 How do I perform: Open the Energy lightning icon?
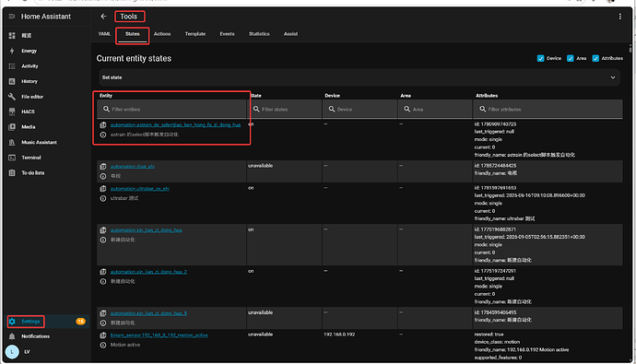[12, 51]
